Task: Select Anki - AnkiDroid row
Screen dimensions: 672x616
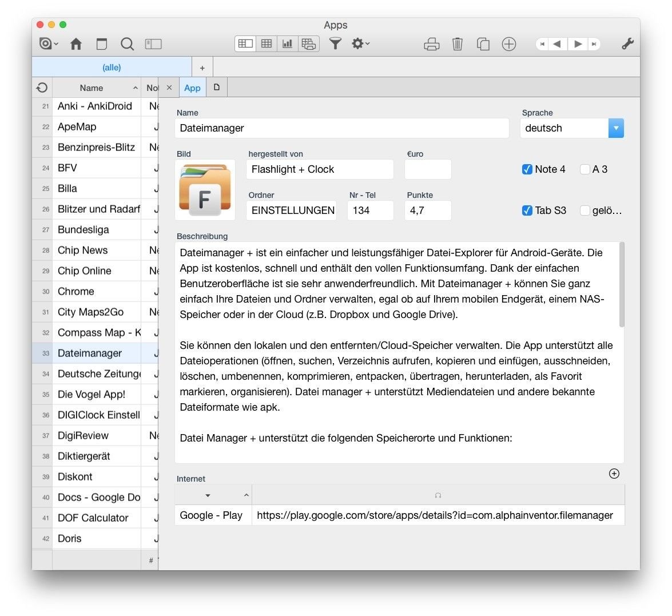Action: coord(95,106)
